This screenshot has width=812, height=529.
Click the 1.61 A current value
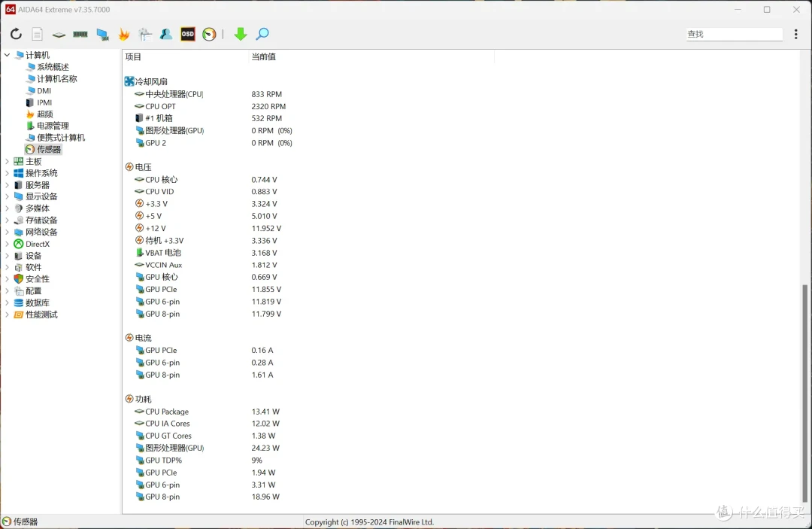pos(262,375)
